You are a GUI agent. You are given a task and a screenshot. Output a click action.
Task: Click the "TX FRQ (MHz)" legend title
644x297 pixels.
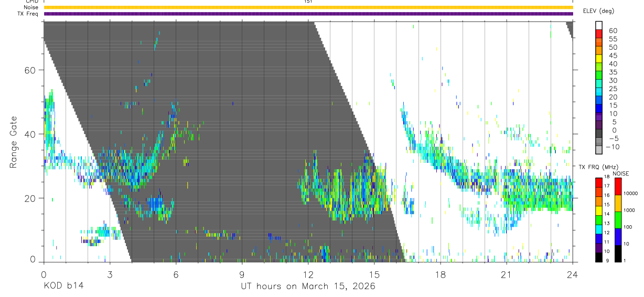(598, 167)
